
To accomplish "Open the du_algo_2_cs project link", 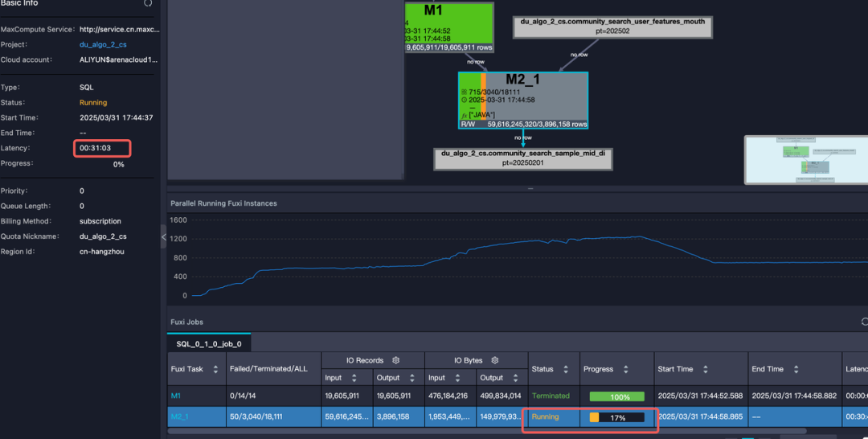I will click(x=103, y=44).
